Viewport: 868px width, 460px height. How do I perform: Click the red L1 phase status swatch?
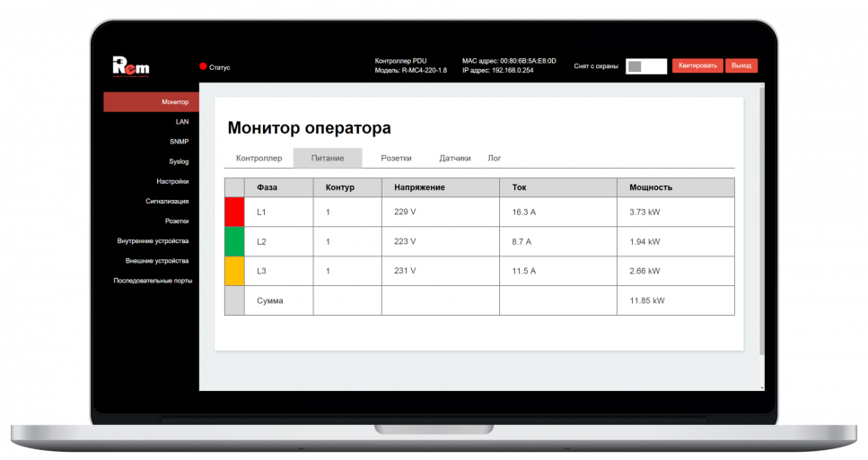(234, 213)
